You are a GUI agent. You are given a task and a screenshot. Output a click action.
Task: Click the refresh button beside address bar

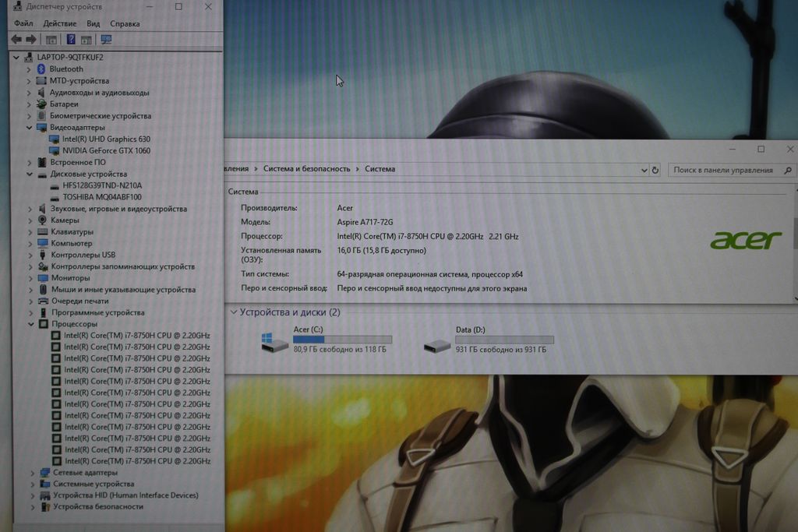(x=655, y=170)
